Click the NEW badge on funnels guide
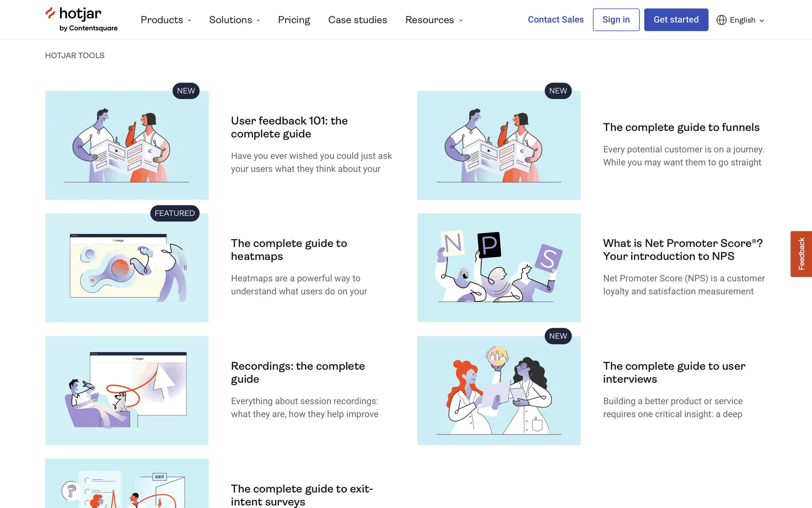 pos(558,91)
